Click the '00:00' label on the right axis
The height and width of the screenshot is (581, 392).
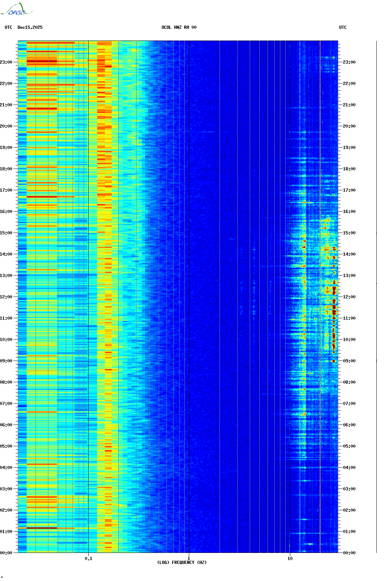pyautogui.click(x=349, y=553)
